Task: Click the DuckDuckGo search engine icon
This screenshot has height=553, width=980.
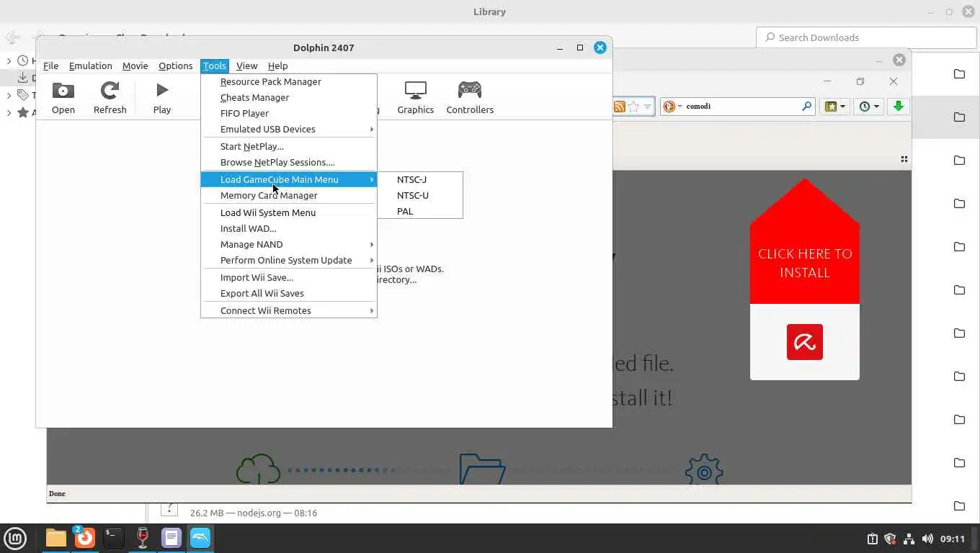Action: tap(669, 107)
